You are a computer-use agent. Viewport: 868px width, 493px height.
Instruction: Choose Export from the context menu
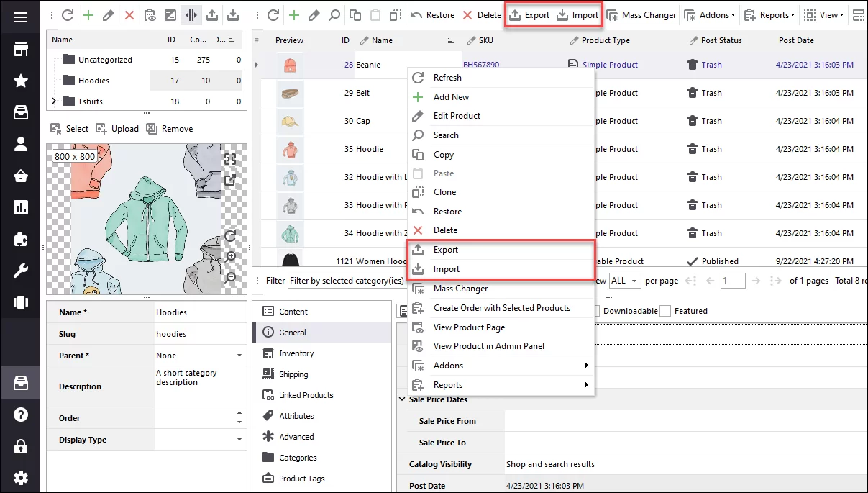point(445,250)
